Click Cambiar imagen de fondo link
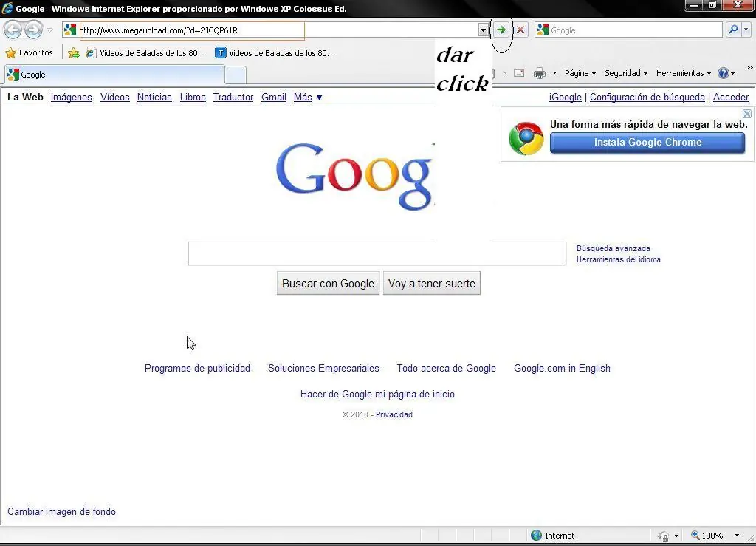Image resolution: width=756 pixels, height=546 pixels. [62, 512]
